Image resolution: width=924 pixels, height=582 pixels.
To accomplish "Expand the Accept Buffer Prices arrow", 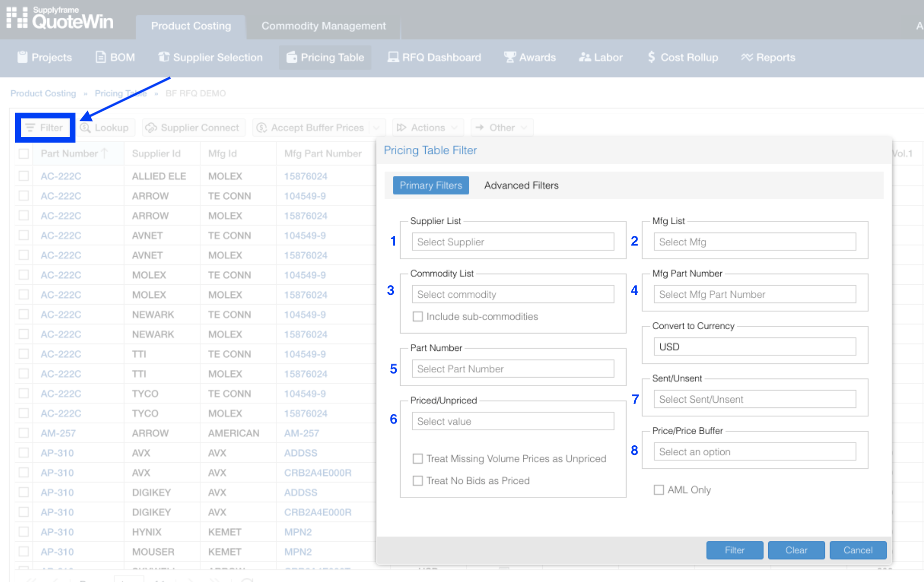I will 377,128.
